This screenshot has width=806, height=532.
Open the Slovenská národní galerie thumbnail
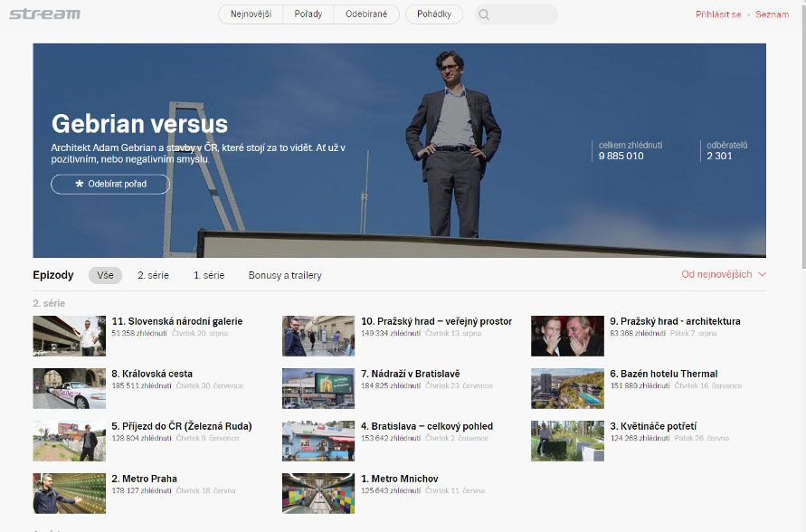tap(69, 336)
